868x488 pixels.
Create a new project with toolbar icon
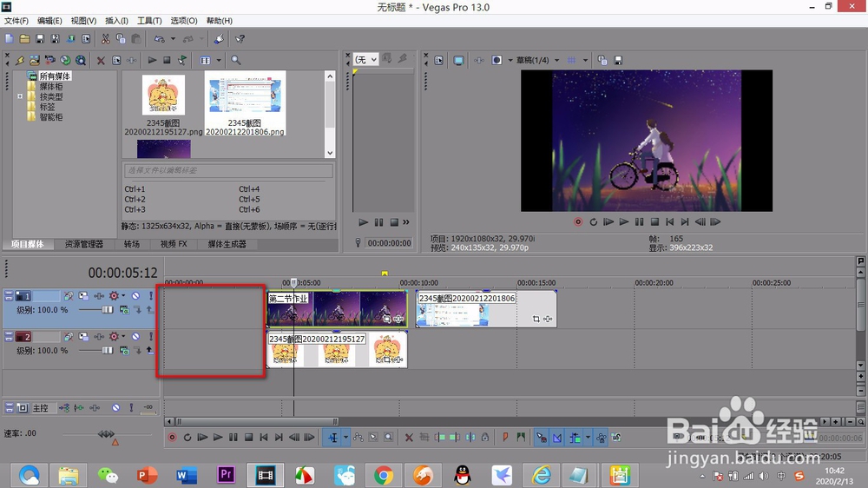10,39
